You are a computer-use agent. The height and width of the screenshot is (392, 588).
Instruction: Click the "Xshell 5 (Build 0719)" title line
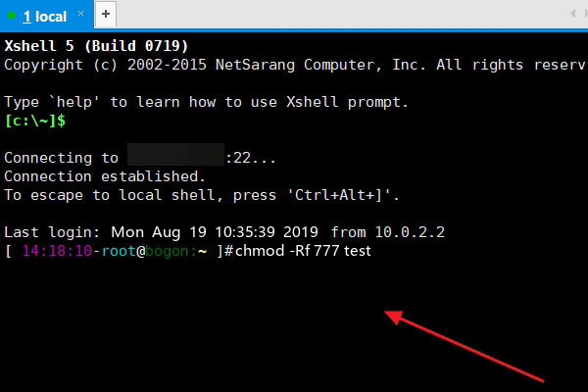[97, 46]
